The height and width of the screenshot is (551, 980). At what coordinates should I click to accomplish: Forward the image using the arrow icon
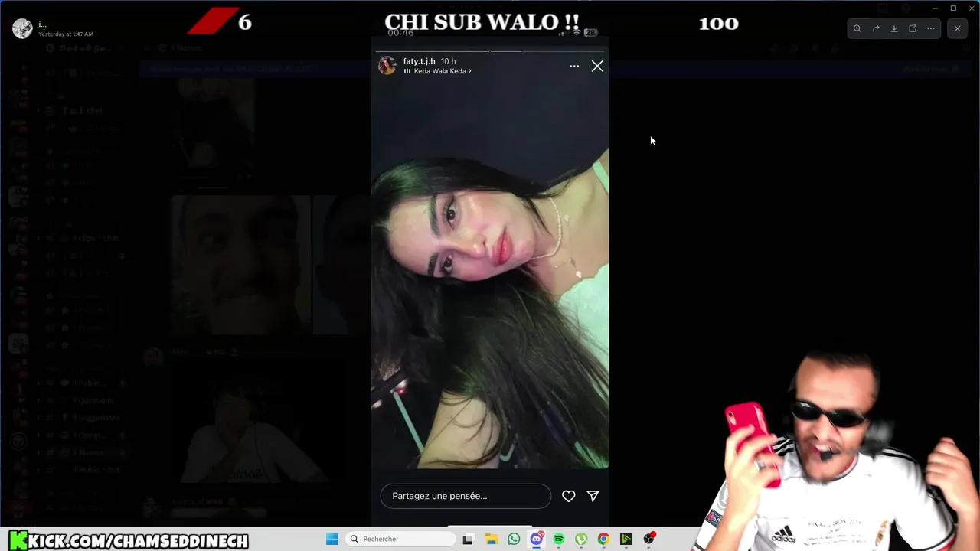coord(876,28)
